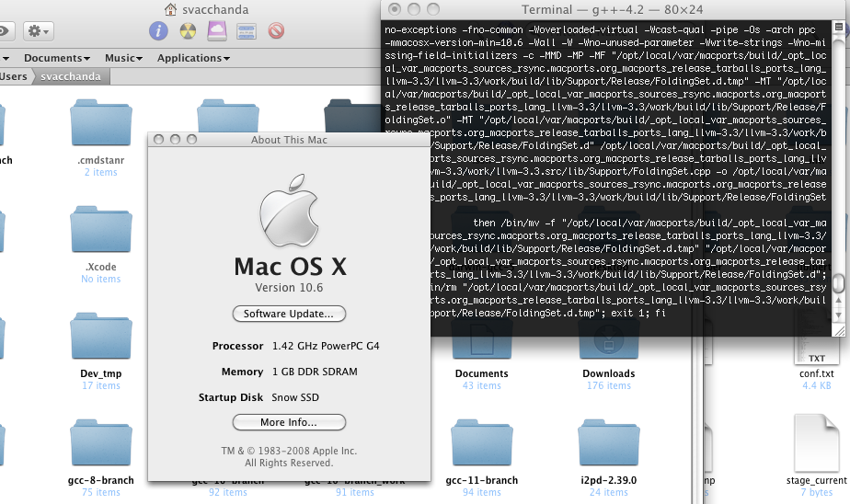Select the i2pd-2.39.0 folder icon
This screenshot has height=504, width=850.
click(609, 442)
